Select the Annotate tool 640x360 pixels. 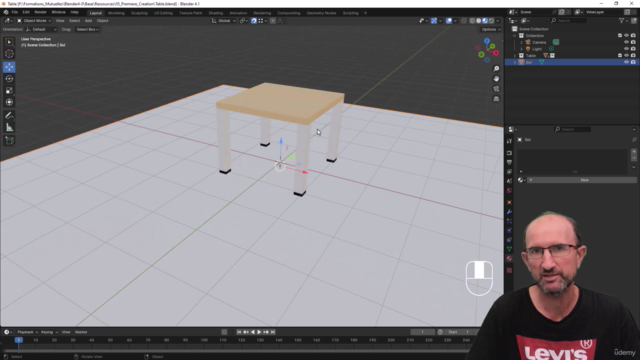tap(9, 116)
